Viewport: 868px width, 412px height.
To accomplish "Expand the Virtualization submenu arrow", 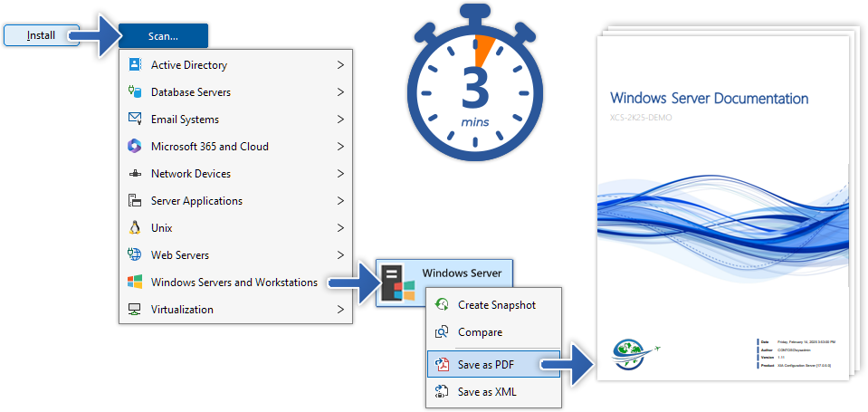I will [340, 309].
